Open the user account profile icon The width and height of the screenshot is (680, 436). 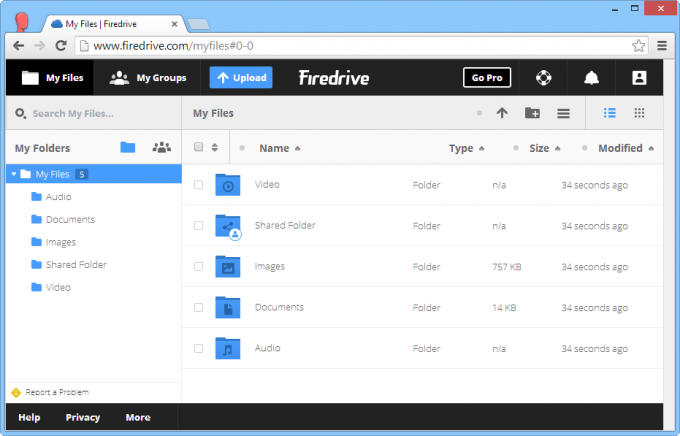pyautogui.click(x=639, y=78)
